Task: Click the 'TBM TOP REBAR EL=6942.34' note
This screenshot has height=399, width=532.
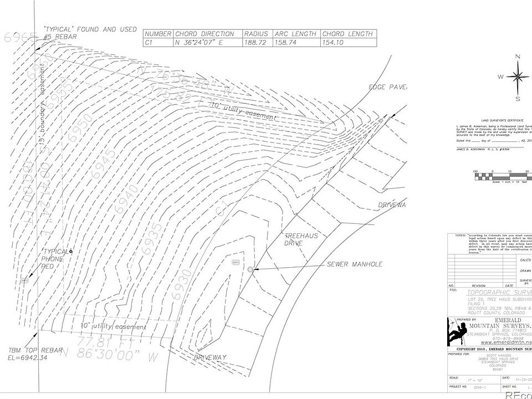Action: pyautogui.click(x=35, y=354)
